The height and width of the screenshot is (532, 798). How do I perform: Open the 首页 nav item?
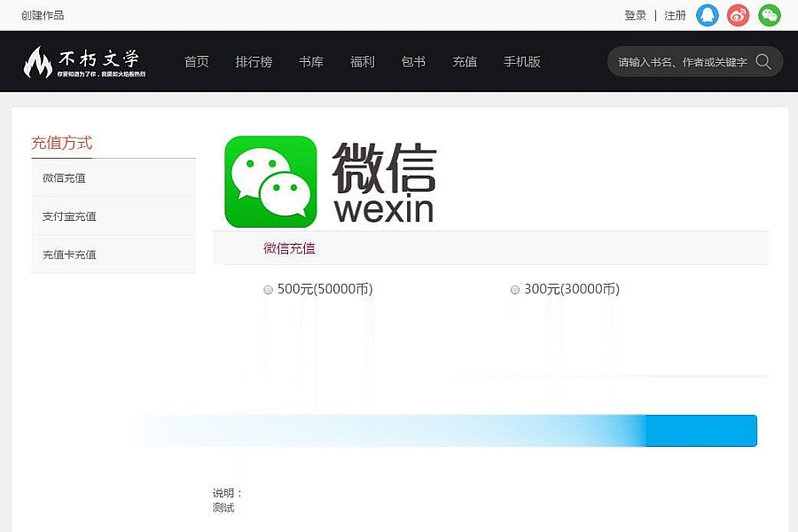[197, 61]
